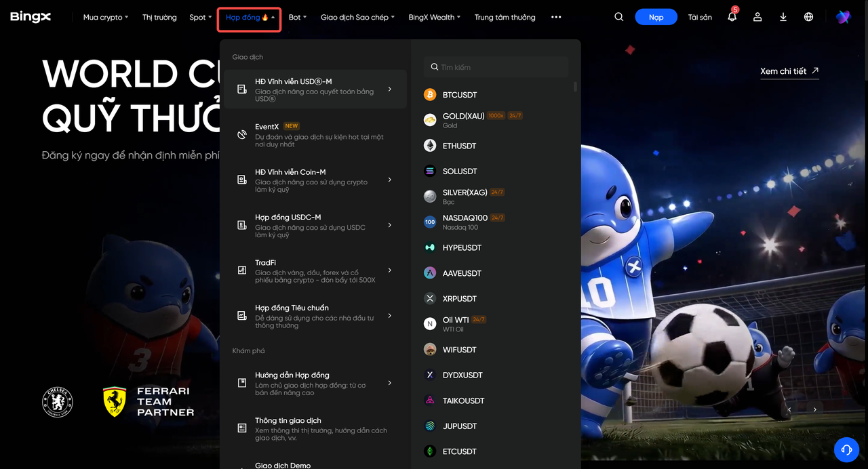Focus the Tìm kiếm search field

pos(496,67)
